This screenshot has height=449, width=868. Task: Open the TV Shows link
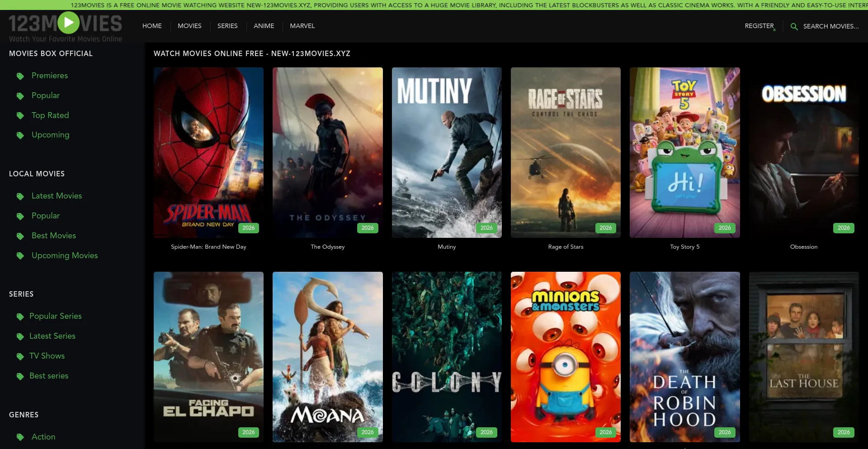click(x=47, y=356)
